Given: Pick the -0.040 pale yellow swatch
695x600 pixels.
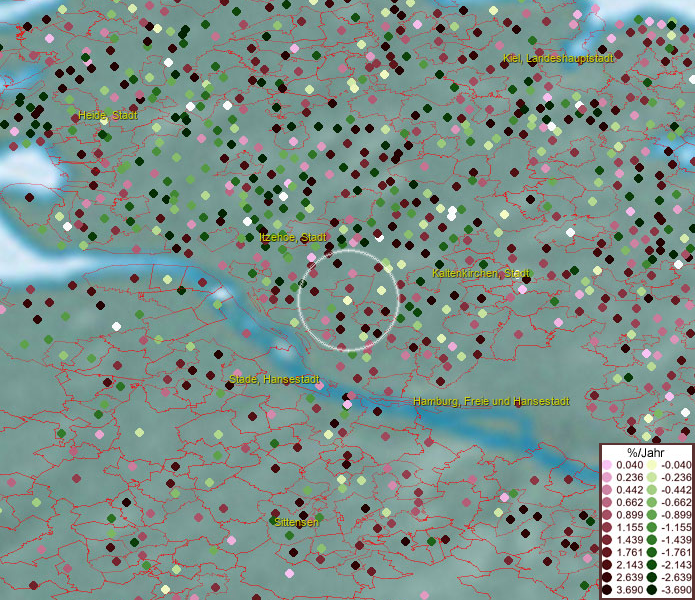Looking at the screenshot, I should click(x=652, y=465).
